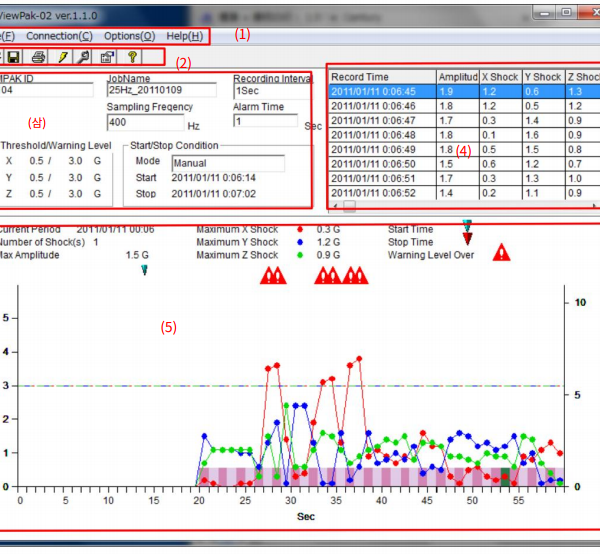Open the Connection menu
The height and width of the screenshot is (554, 600).
pyautogui.click(x=57, y=36)
